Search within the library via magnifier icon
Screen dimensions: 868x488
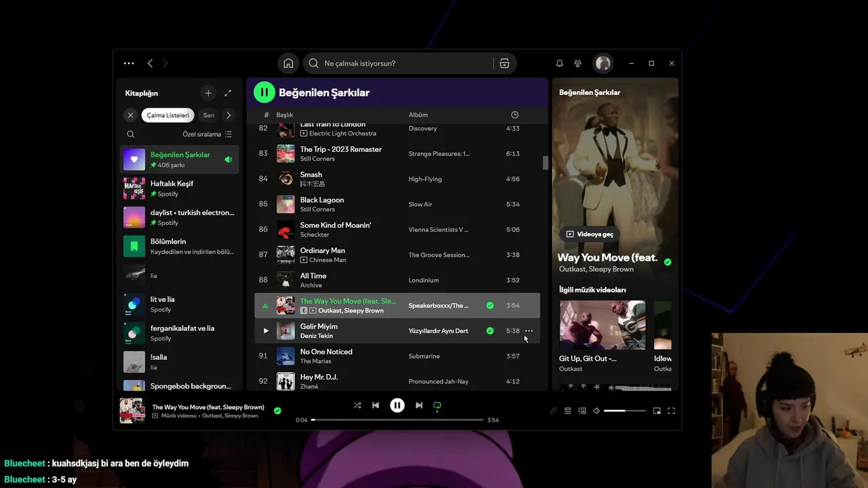tap(131, 134)
